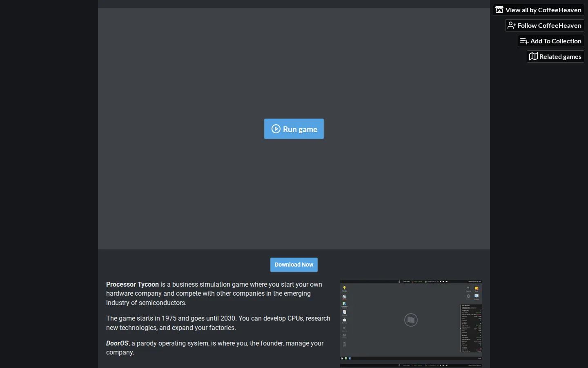Start the game with Run game
588x368 pixels.
[x=294, y=129]
